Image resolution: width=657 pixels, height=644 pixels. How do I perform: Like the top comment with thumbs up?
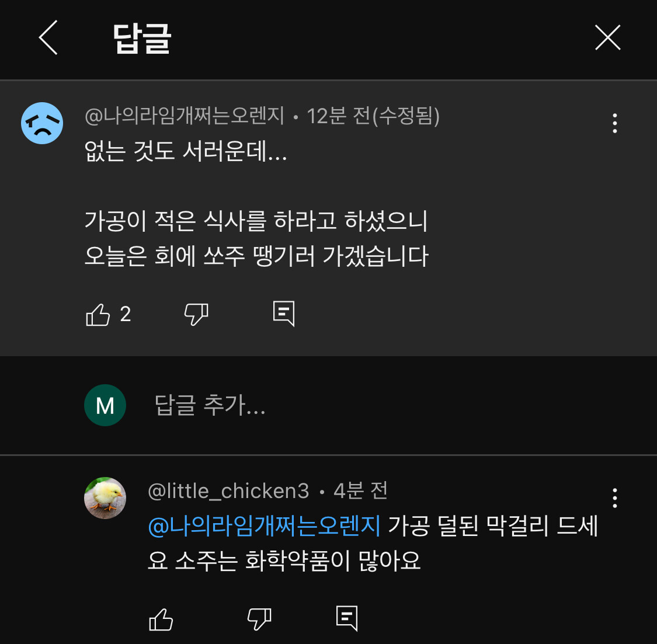[98, 315]
